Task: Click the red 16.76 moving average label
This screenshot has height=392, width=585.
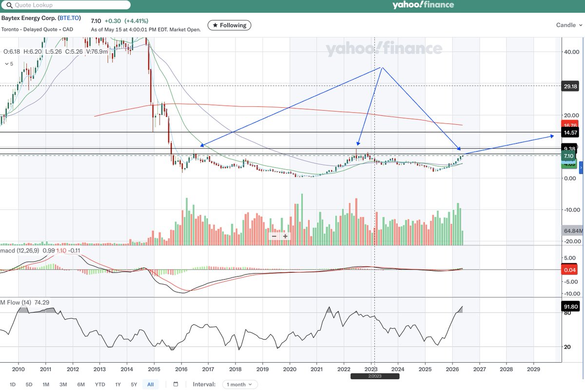Action: click(569, 125)
